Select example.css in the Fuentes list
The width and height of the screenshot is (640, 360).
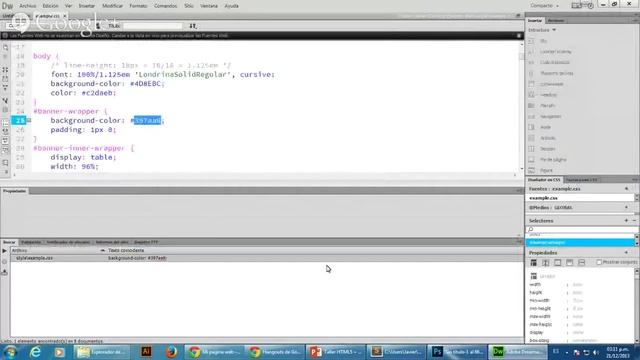tap(580, 198)
